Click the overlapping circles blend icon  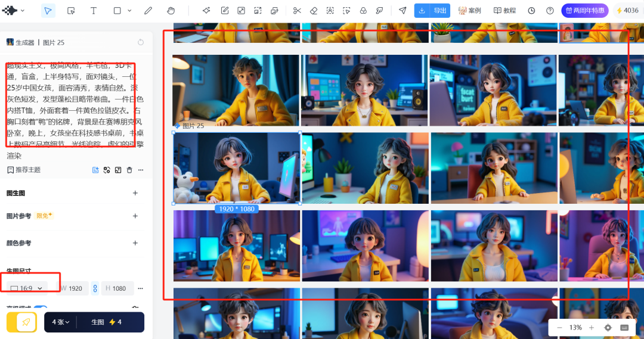pyautogui.click(x=363, y=11)
